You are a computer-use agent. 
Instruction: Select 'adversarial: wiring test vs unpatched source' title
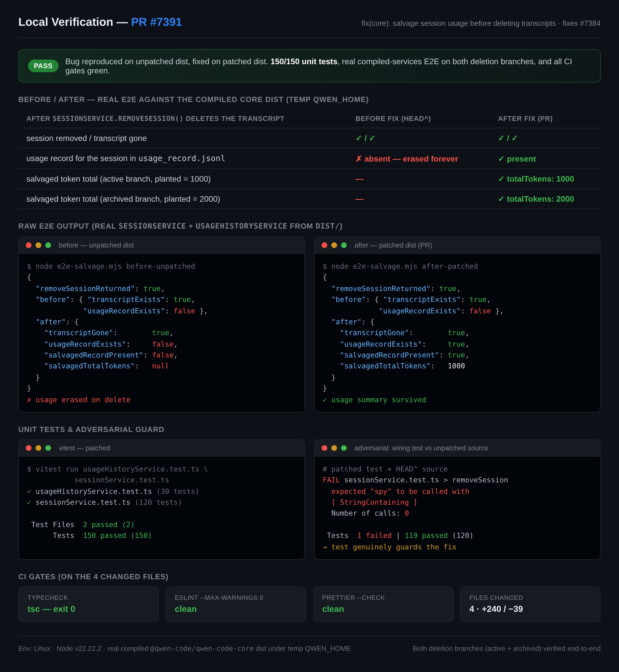point(421,448)
